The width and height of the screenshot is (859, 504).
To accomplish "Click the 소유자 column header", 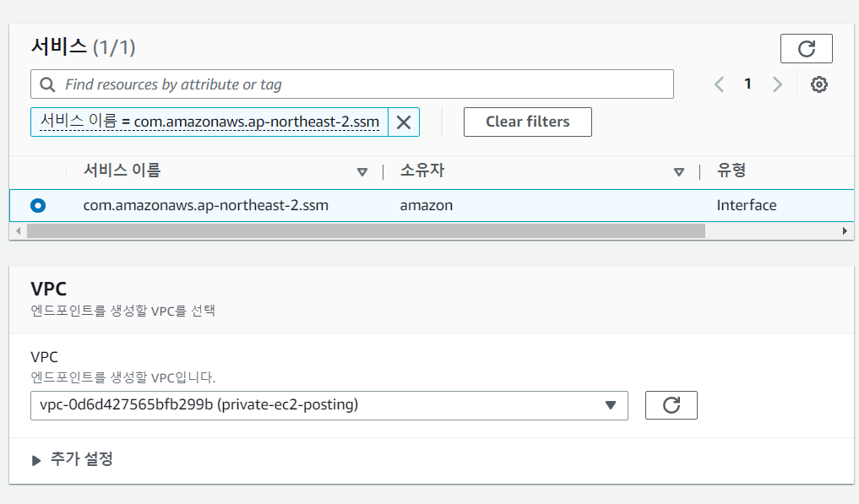I will [x=421, y=171].
